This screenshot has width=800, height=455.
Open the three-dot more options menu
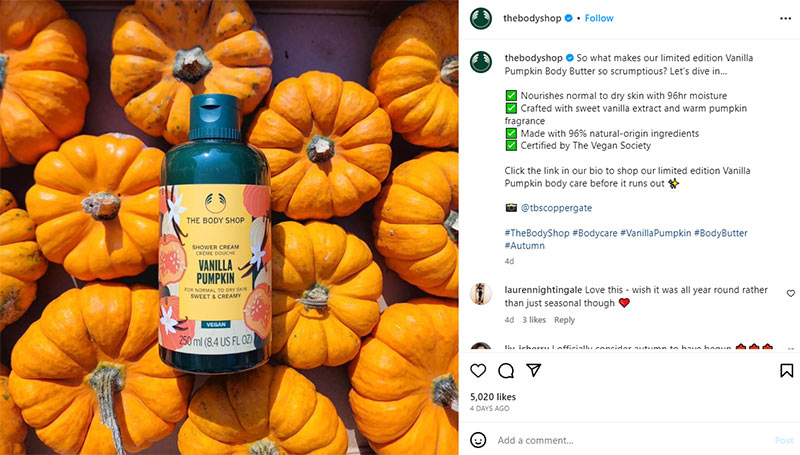tap(785, 18)
